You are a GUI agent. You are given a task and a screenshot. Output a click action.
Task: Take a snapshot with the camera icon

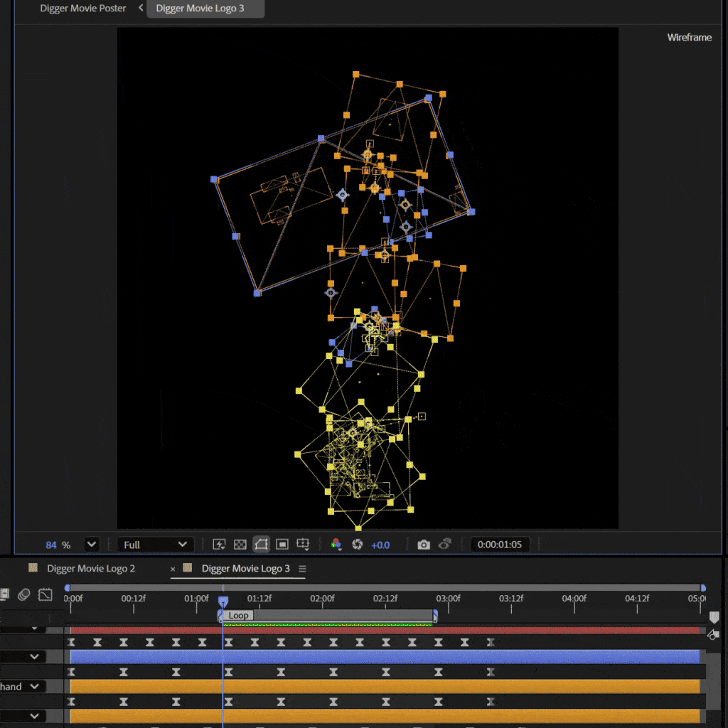coord(424,544)
